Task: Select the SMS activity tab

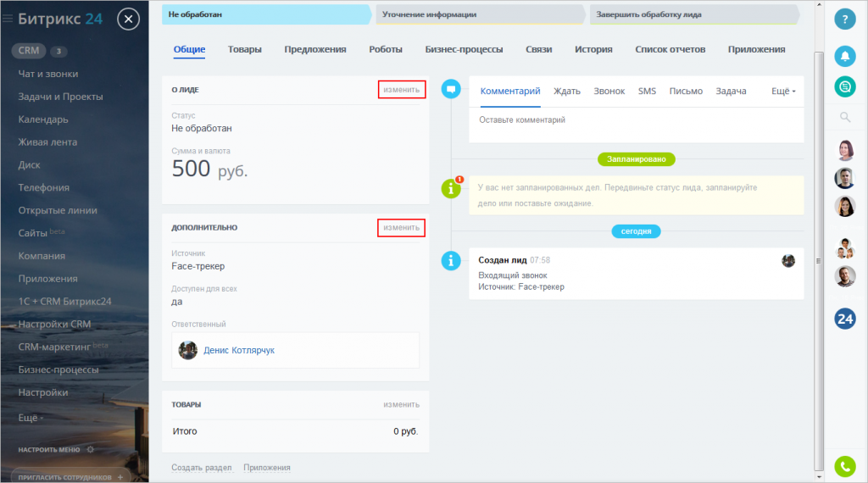Action: [647, 92]
